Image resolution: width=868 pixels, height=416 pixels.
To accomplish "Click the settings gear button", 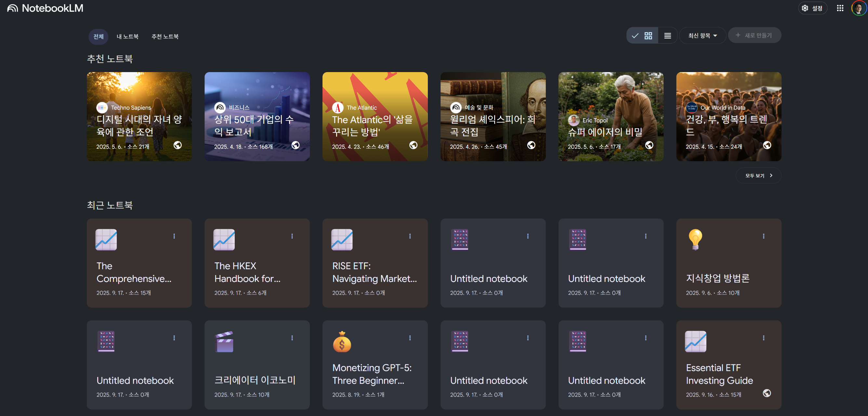I will click(x=812, y=8).
